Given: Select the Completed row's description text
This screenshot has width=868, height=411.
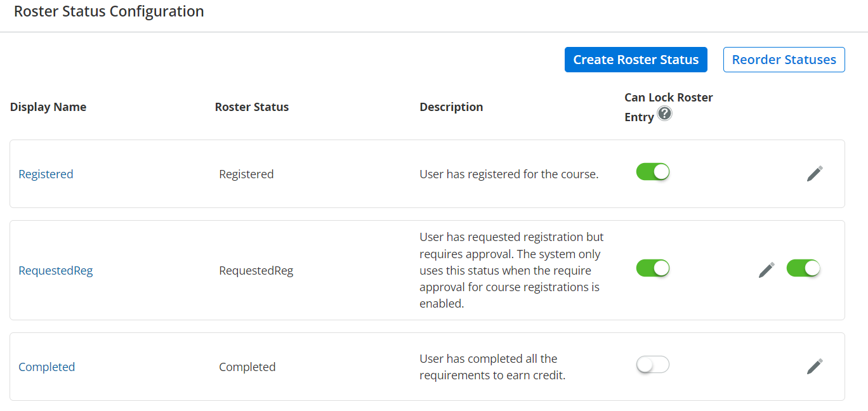Looking at the screenshot, I should point(492,367).
